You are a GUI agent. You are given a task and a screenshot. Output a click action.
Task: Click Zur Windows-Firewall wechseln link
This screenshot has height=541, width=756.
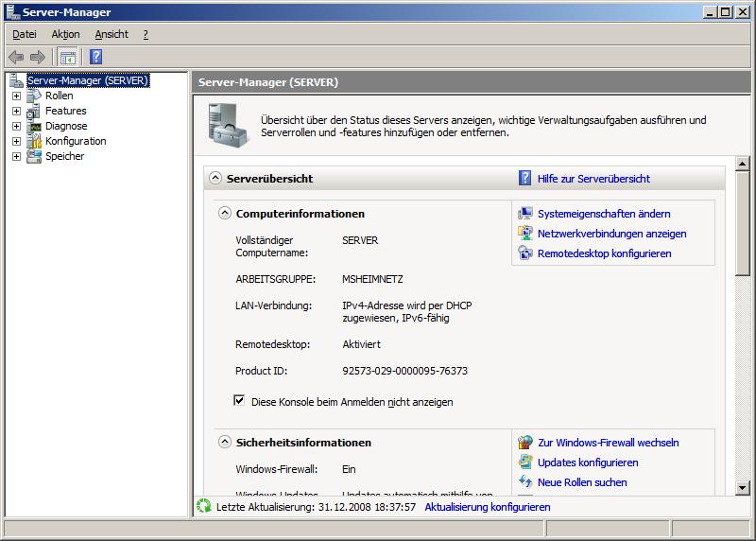[608, 443]
